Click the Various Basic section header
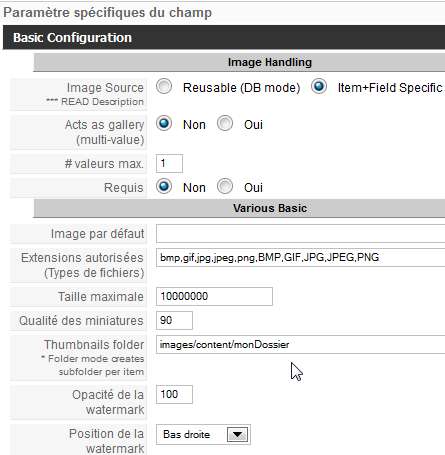The width and height of the screenshot is (445, 455). 239,208
